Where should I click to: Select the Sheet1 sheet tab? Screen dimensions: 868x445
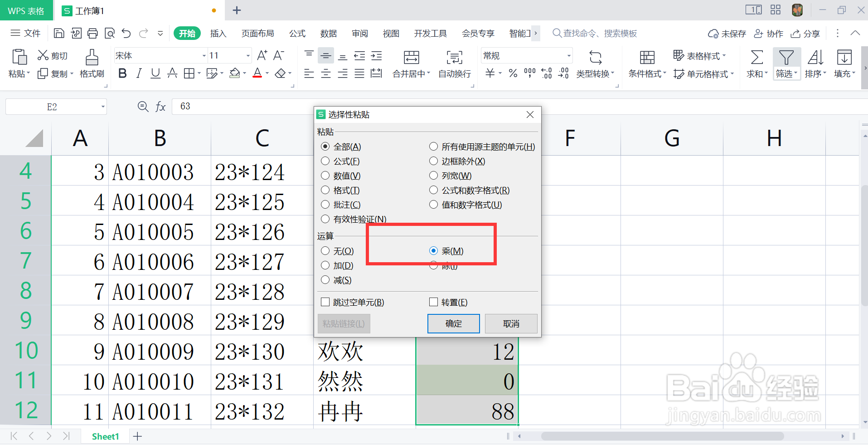tap(105, 436)
